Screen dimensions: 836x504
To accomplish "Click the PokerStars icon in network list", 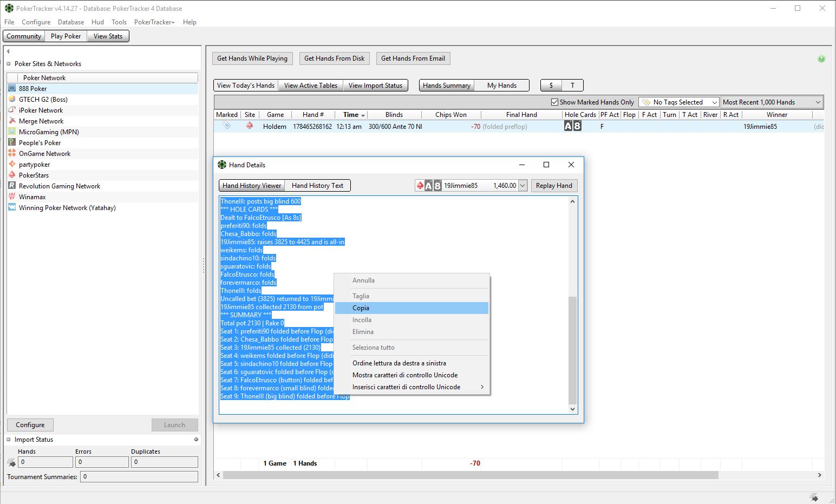I will pos(12,175).
